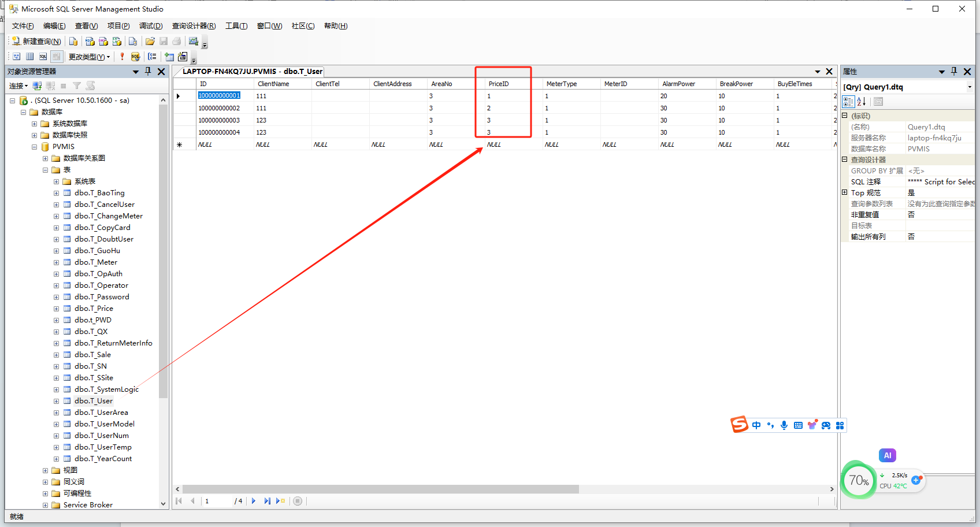Viewport: 980px width, 527px height.
Task: Click the Verify SQL Syntax icon
Action: (135, 57)
